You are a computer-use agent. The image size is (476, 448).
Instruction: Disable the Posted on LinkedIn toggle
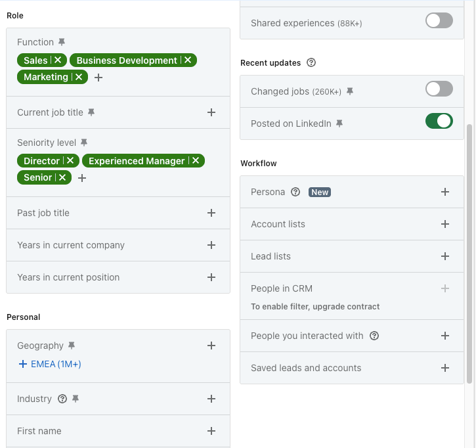(x=439, y=121)
